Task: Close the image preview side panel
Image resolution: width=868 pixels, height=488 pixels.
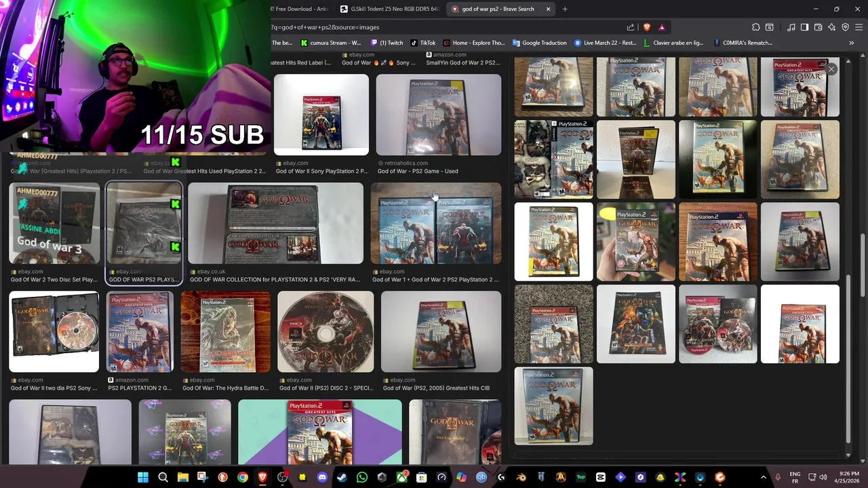Action: 831,69
